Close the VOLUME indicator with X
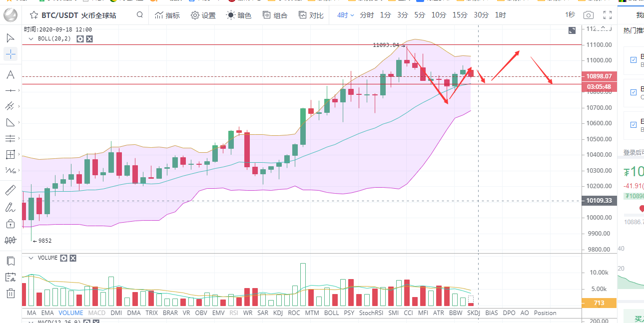 pyautogui.click(x=73, y=258)
